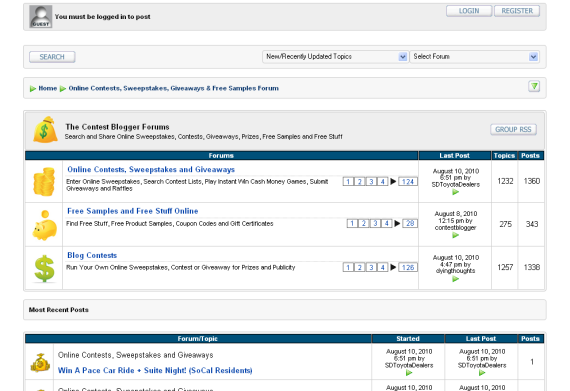The image size is (570, 391).
Task: Click the Forum/Topic column header
Action: point(198,339)
